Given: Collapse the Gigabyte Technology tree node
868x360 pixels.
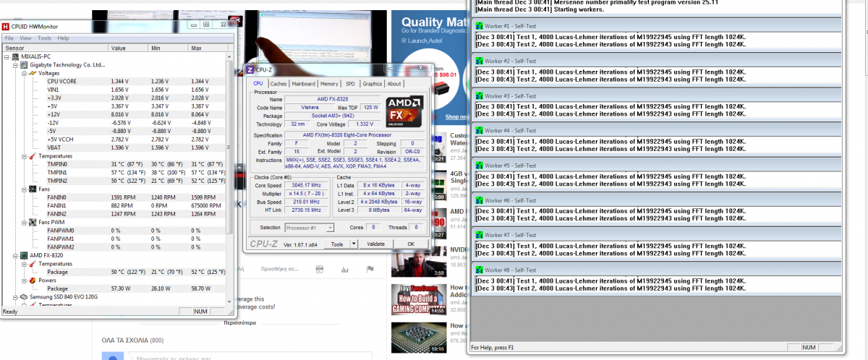Looking at the screenshot, I should [x=15, y=64].
